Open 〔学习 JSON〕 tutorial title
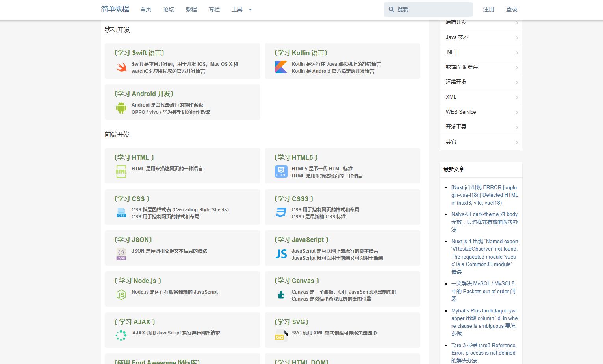 click(x=133, y=240)
